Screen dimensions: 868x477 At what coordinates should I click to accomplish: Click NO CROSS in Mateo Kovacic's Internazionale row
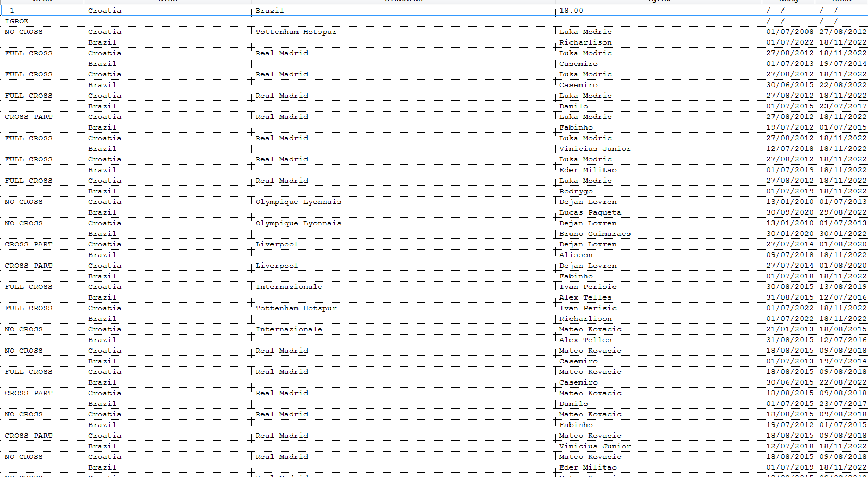click(24, 329)
